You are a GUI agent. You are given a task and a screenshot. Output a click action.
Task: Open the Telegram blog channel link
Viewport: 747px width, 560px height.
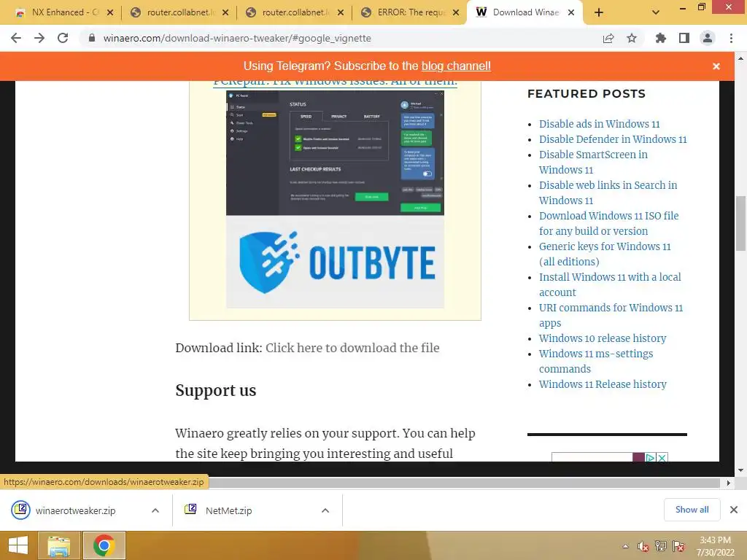456,66
